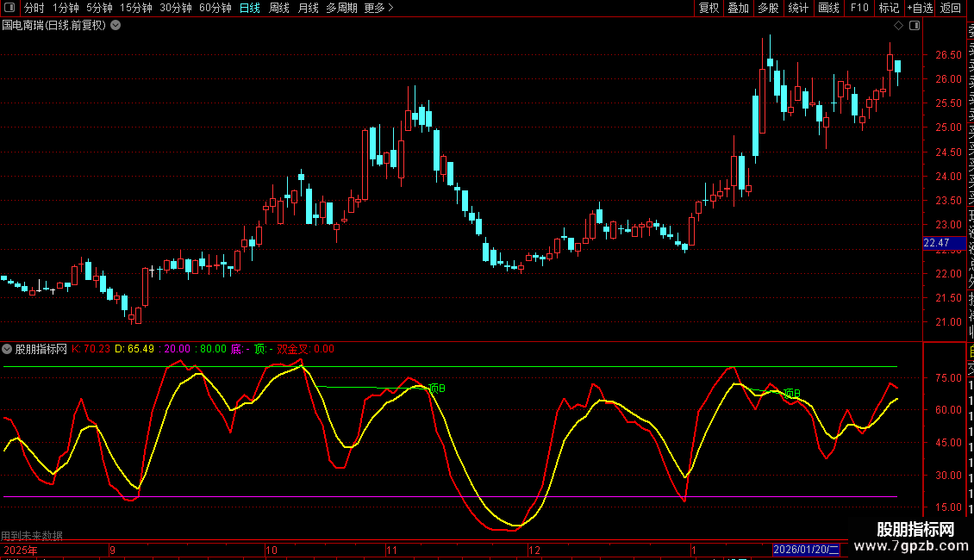Toggle the left sidebar panel icon
The image size is (974, 560).
tap(11, 9)
